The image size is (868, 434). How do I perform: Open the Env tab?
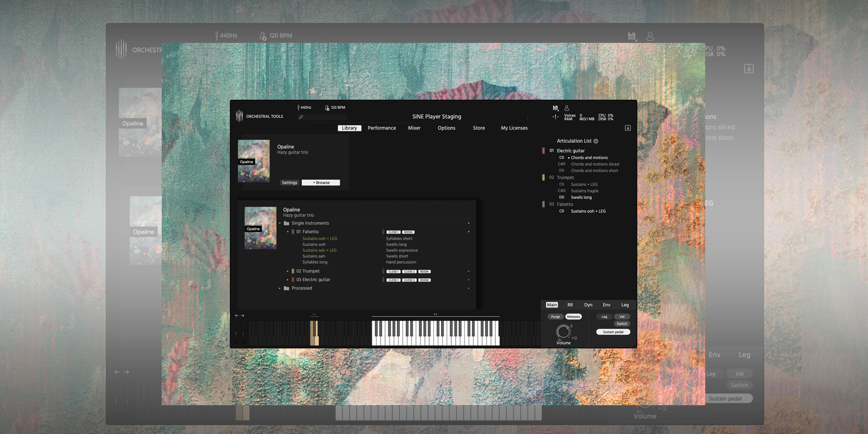coord(607,305)
